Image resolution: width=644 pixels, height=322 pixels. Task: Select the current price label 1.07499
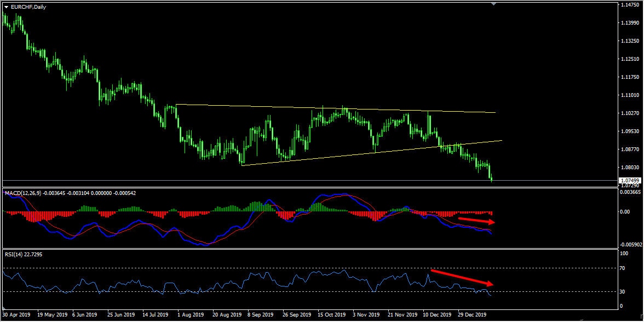(x=630, y=180)
